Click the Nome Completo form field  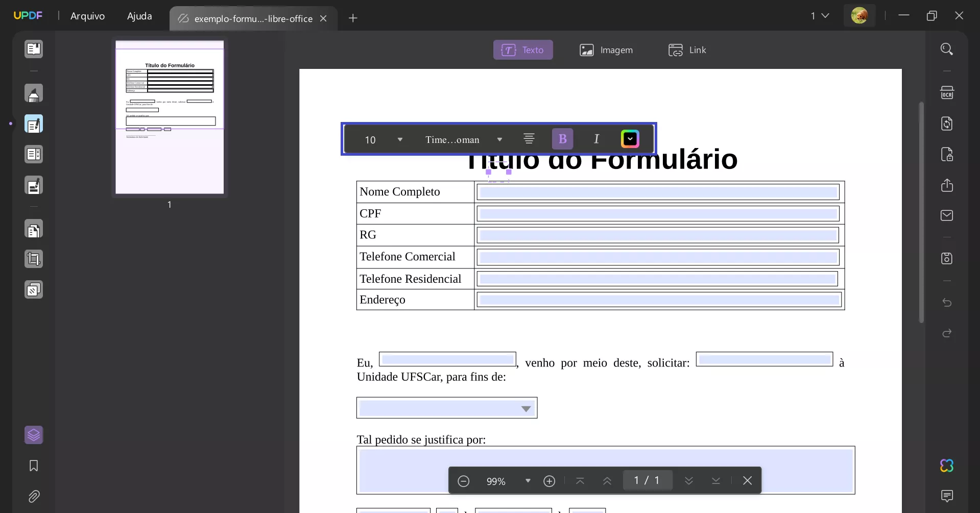coord(658,192)
